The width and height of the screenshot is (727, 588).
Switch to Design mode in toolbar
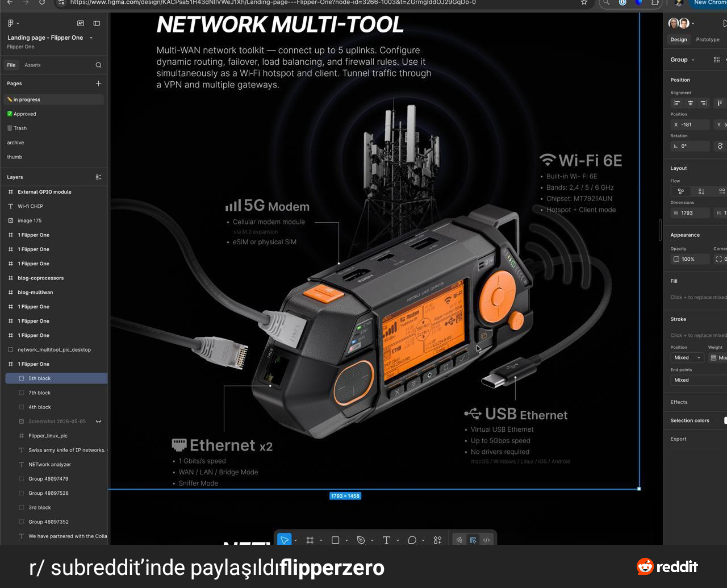coord(473,540)
